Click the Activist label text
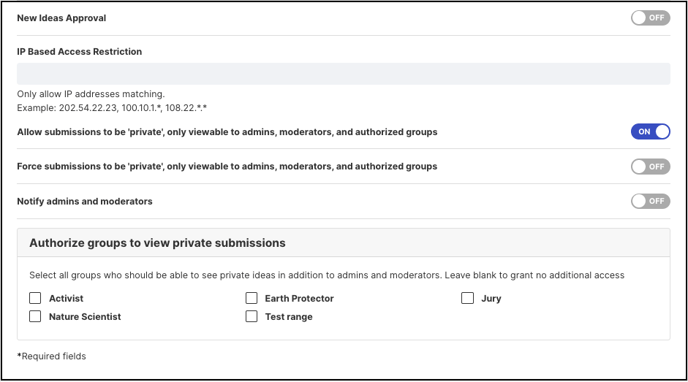 pyautogui.click(x=66, y=299)
